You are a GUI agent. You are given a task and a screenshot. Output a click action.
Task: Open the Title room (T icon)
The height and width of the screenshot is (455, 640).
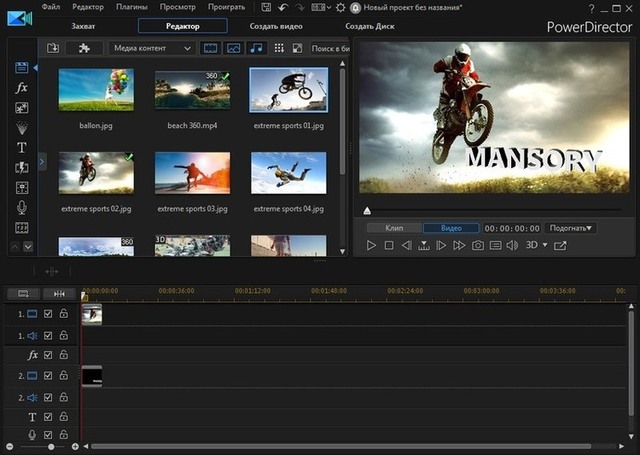(x=22, y=147)
